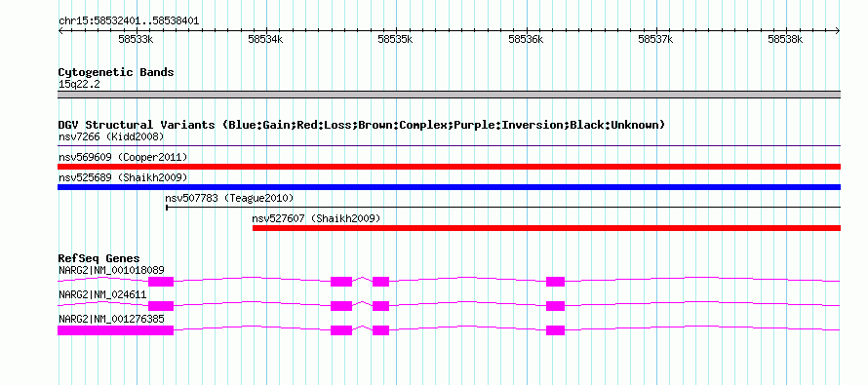The height and width of the screenshot is (385, 868).
Task: Click the left arrowhead of the ruler
Action: pyautogui.click(x=60, y=30)
